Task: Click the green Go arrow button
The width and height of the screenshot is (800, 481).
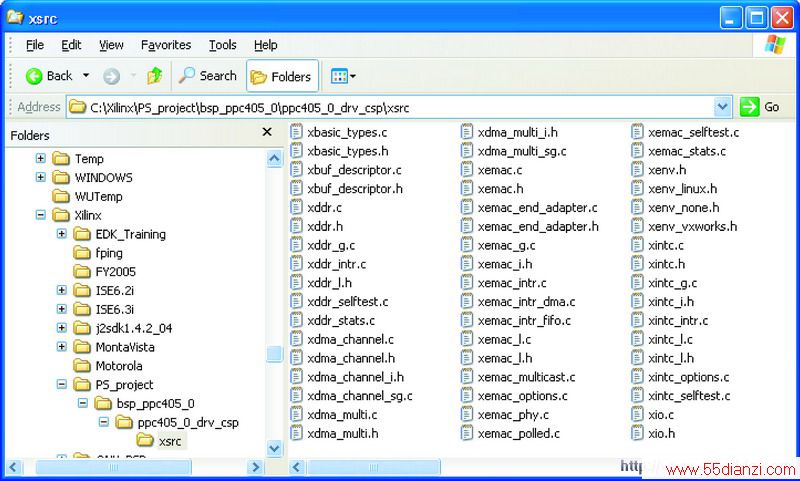Action: 749,107
